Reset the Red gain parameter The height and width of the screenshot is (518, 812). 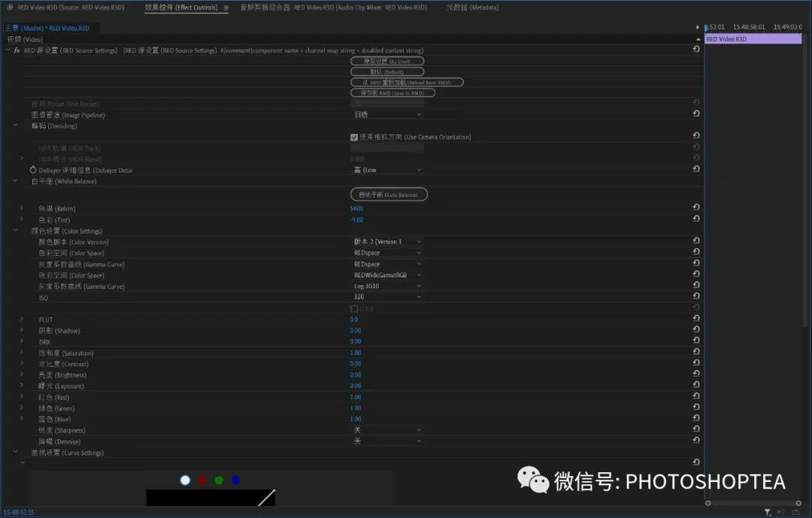pos(696,395)
